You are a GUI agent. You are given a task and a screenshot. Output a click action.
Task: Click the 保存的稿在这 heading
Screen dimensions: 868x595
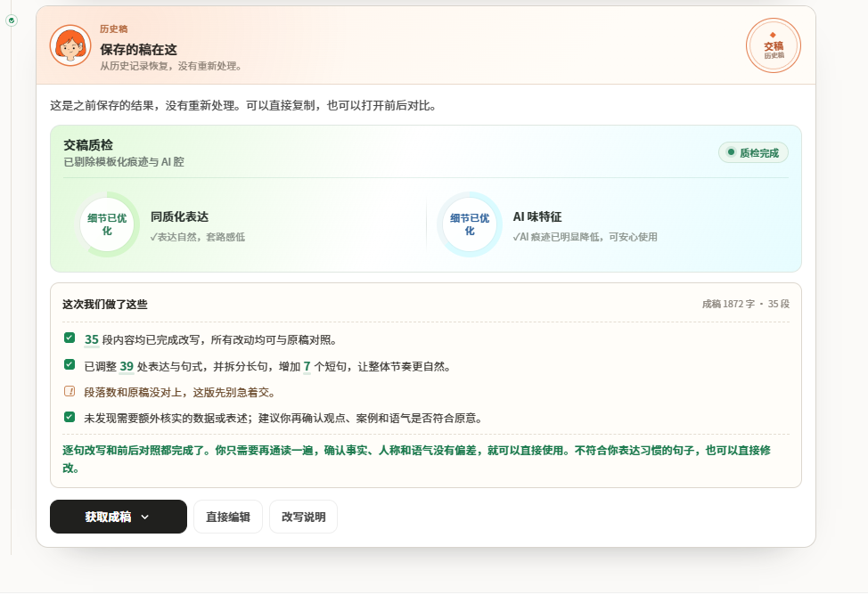(138, 49)
